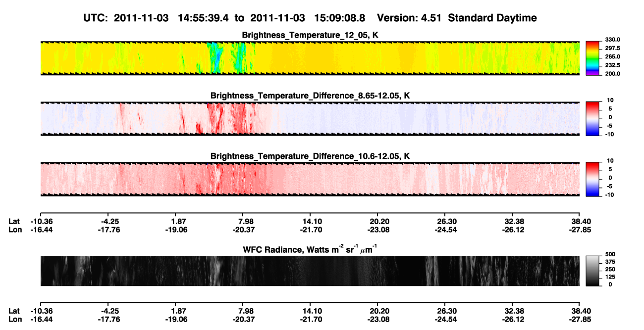Click the grayscale WFC Radiance colorbar
The image size is (644, 330).
click(593, 270)
